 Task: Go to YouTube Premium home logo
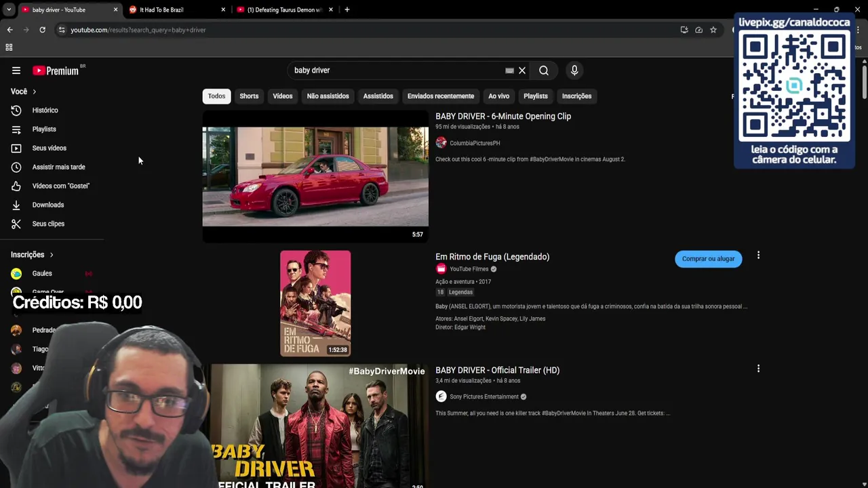(56, 70)
